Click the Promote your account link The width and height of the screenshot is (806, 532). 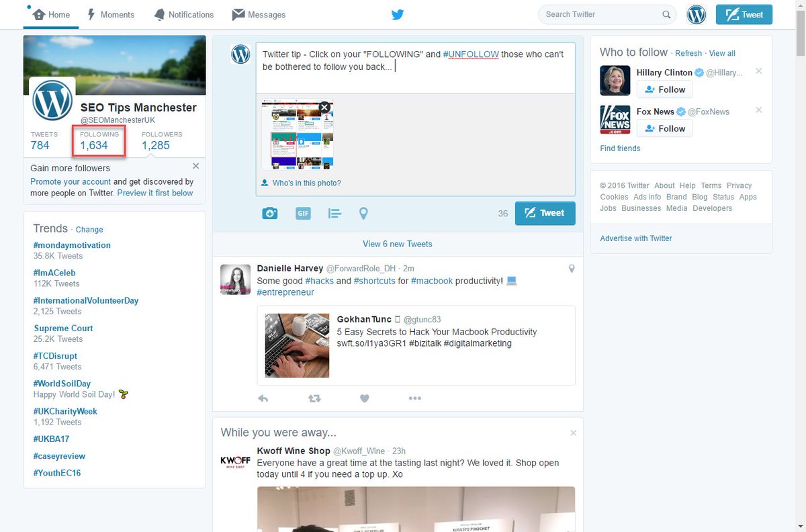pyautogui.click(x=71, y=181)
